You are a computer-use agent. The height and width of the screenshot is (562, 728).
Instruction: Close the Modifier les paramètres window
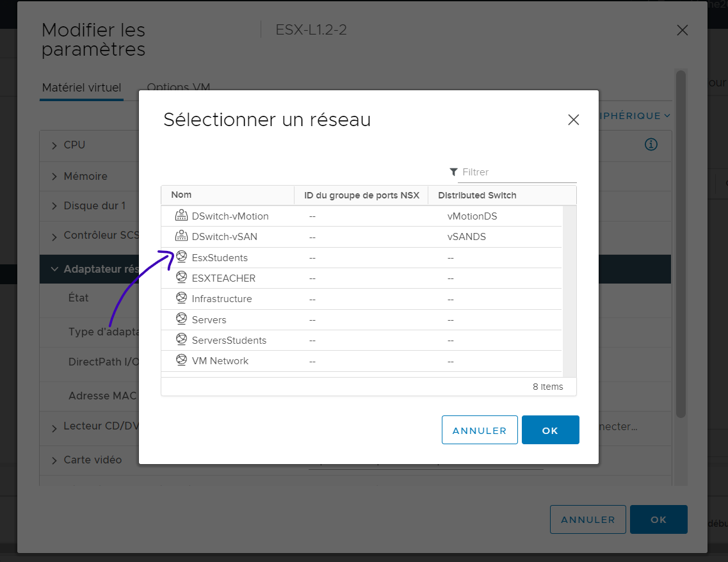682,30
